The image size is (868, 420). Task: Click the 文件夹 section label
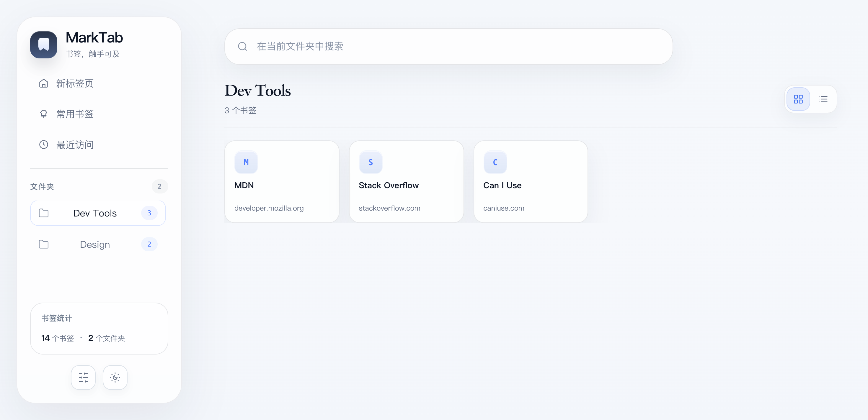pyautogui.click(x=42, y=187)
